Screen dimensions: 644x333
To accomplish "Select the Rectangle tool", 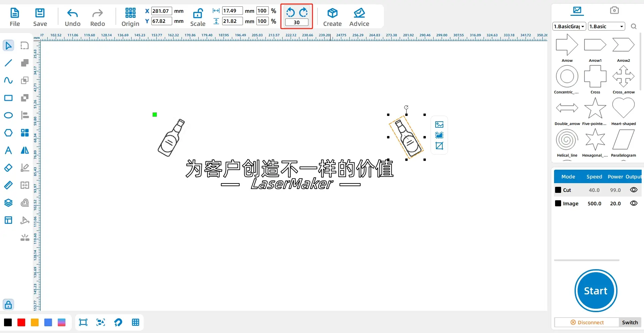I will pyautogui.click(x=8, y=98).
